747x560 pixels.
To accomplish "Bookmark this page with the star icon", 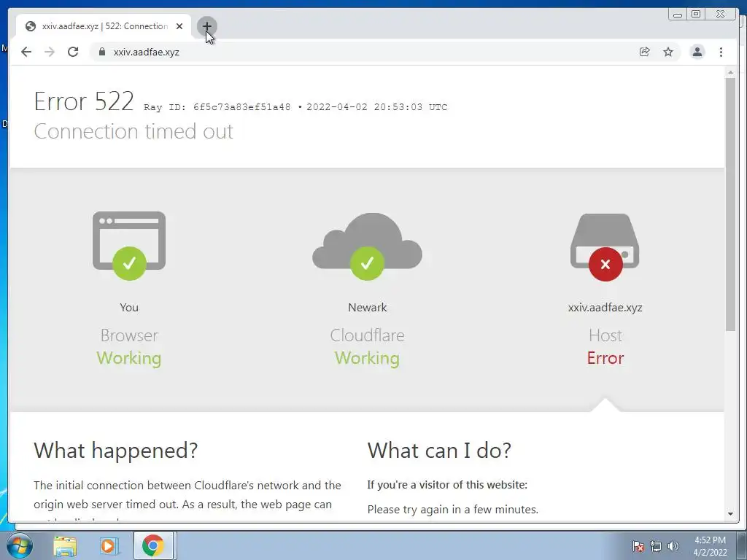I will [668, 52].
